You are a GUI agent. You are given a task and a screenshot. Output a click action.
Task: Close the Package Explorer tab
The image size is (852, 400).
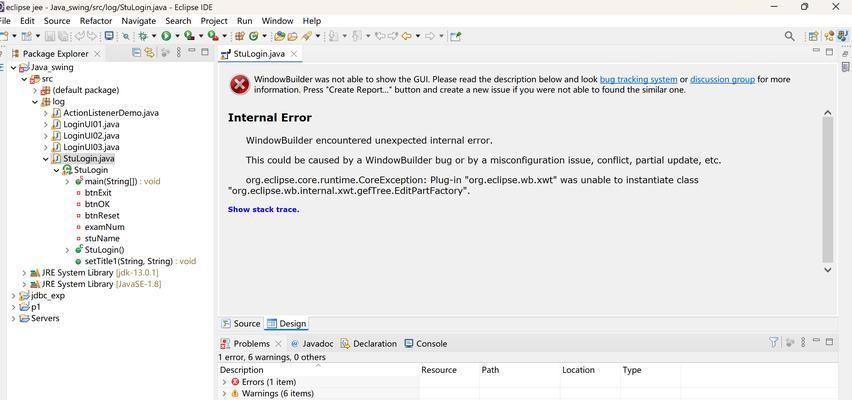(x=97, y=54)
